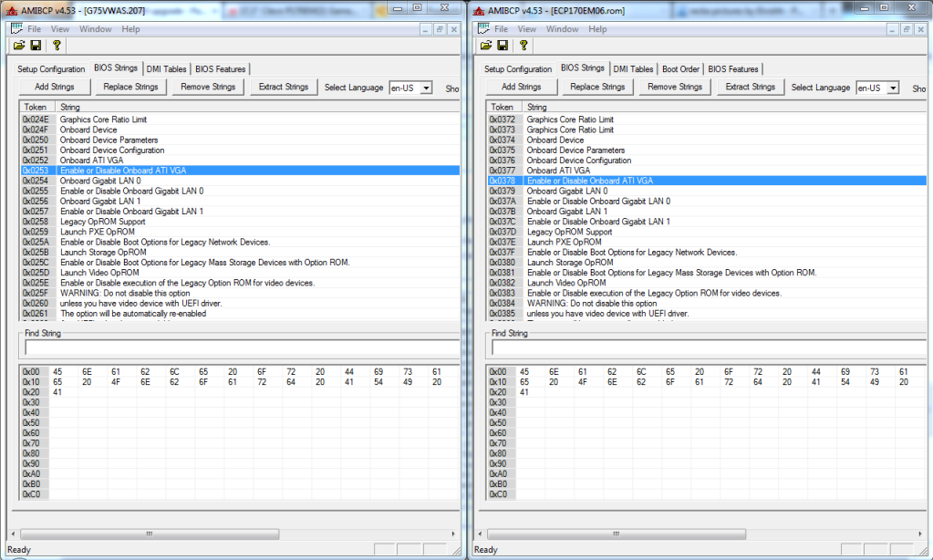The width and height of the screenshot is (933, 560).
Task: Save the image in ECP170EM06.rom window
Action: point(503,46)
